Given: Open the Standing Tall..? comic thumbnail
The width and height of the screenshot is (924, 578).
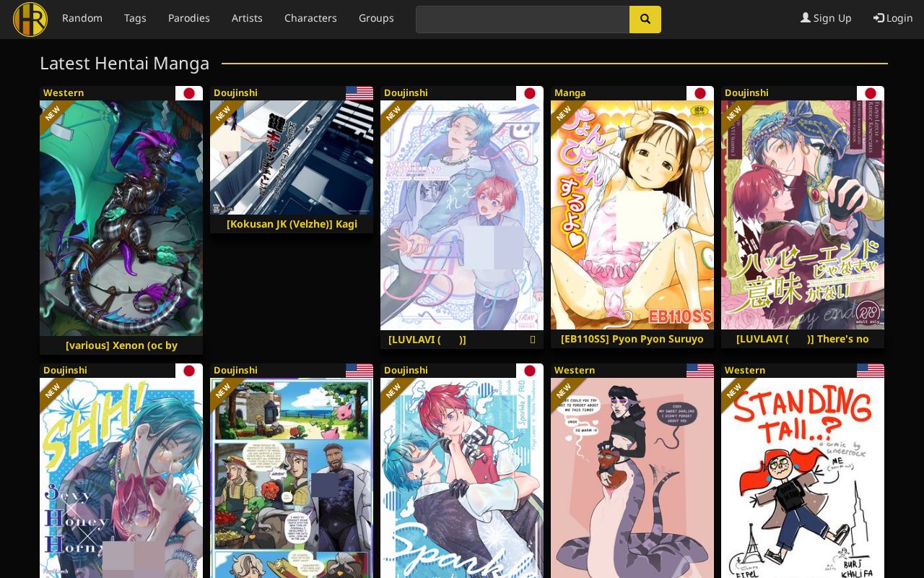Looking at the screenshot, I should pyautogui.click(x=803, y=478).
